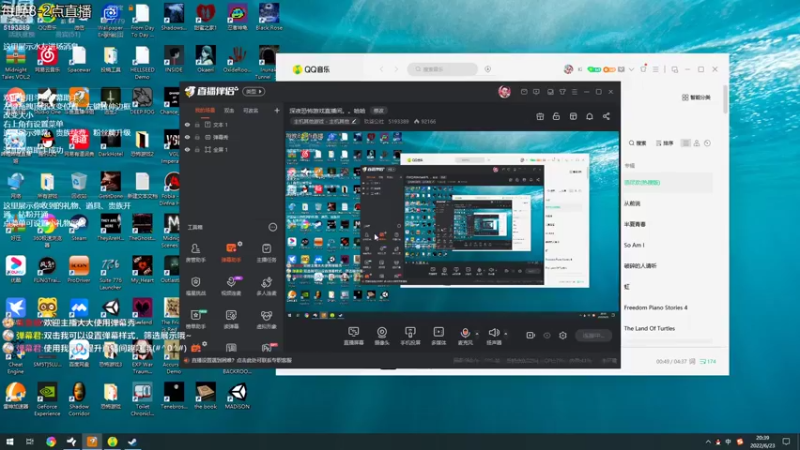The image size is (800, 450).
Task: Add 手机投屏 phone cast source
Action: 410,336
